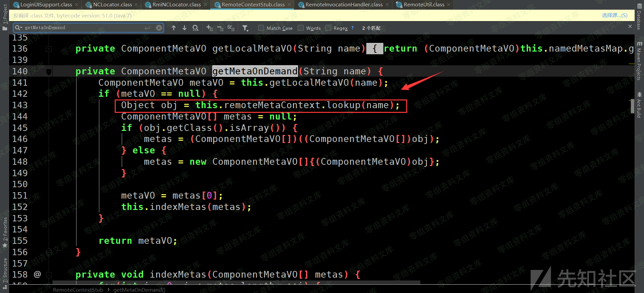Screen dimensions: 644x293
Task: Toggle the Words checkbox
Action: tap(301, 28)
